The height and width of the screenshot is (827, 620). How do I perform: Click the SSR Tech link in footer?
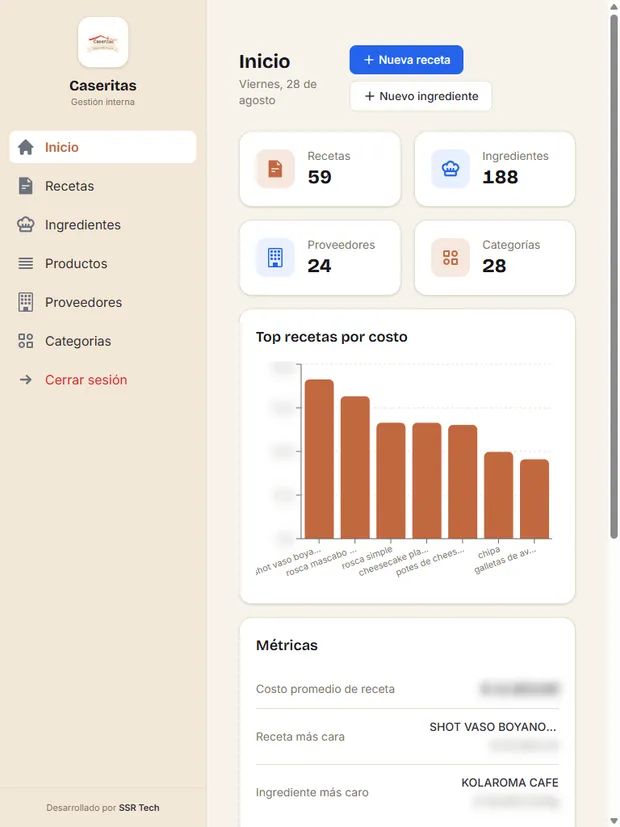coord(139,807)
